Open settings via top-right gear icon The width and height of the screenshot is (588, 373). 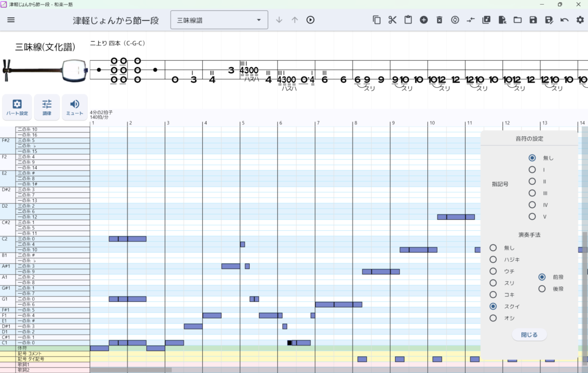(x=580, y=20)
